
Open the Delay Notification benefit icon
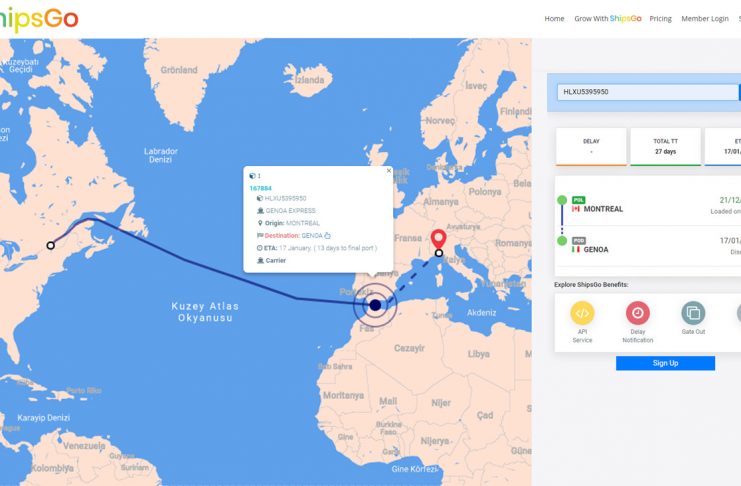[x=638, y=313]
